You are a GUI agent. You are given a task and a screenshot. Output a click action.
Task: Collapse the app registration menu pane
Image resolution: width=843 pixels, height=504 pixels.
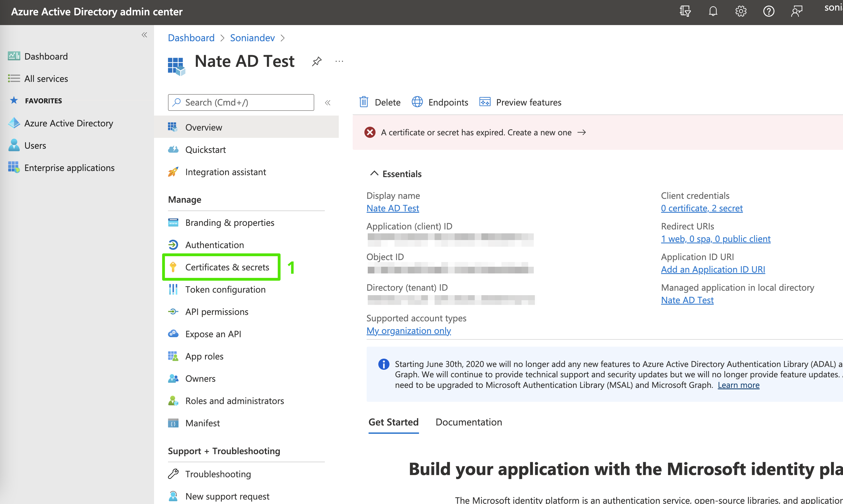click(x=328, y=102)
